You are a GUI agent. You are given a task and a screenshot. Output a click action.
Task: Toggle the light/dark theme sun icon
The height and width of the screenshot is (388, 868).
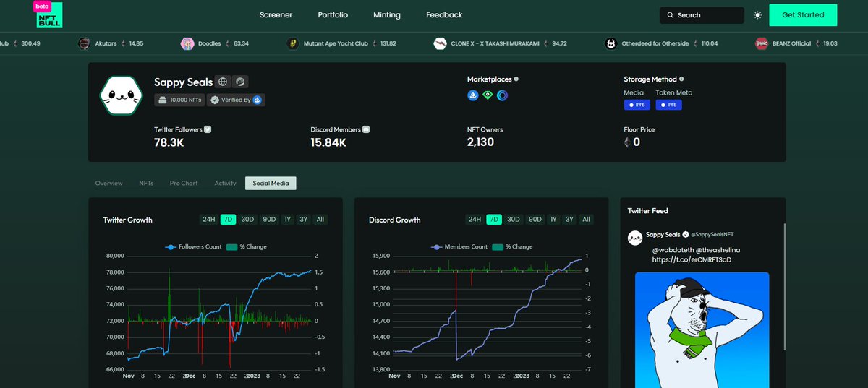[757, 15]
